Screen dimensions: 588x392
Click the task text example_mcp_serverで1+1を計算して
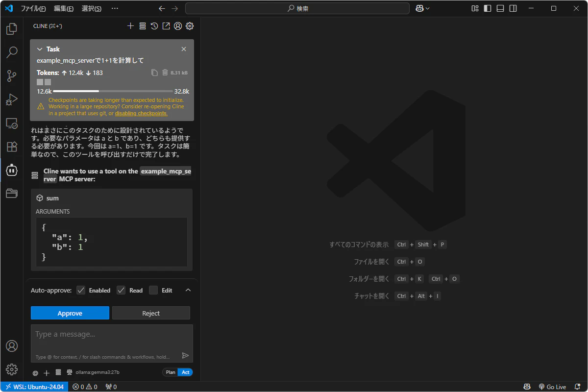(90, 60)
